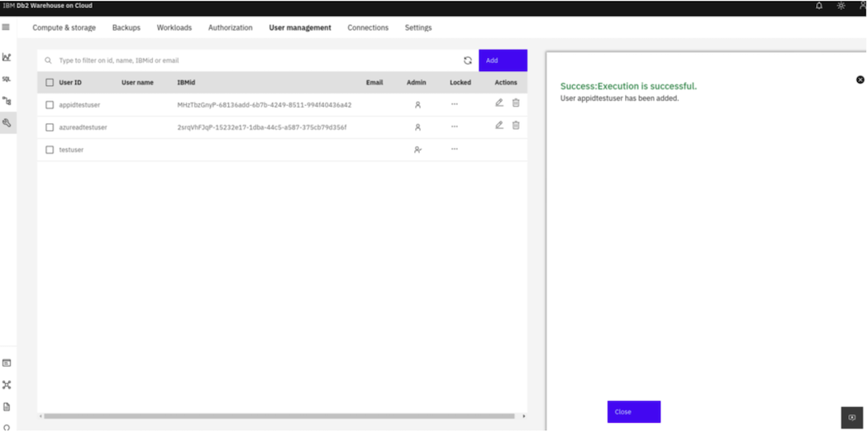Edit the appidtestuser entry
The image size is (868, 431).
(x=499, y=103)
